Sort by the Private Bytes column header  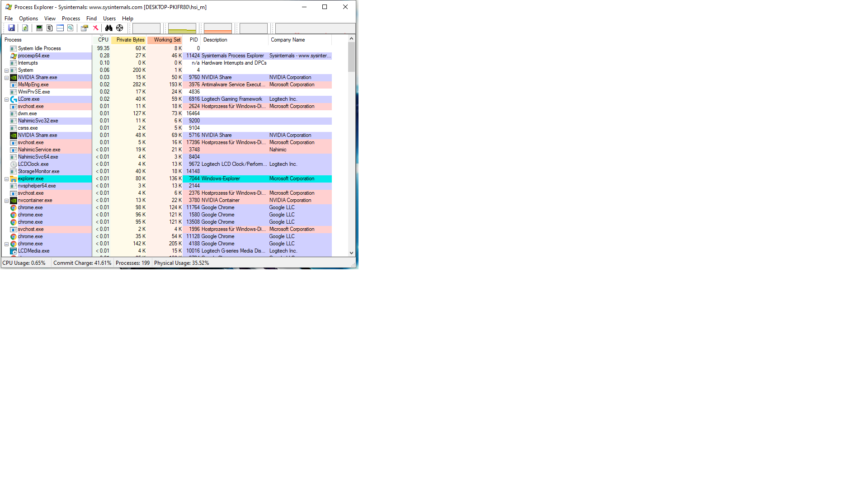[x=130, y=40]
